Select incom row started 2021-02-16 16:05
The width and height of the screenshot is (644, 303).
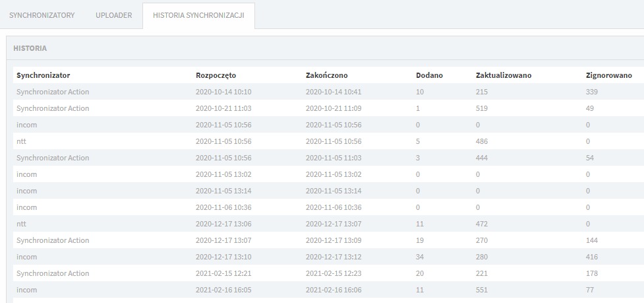tap(328, 289)
